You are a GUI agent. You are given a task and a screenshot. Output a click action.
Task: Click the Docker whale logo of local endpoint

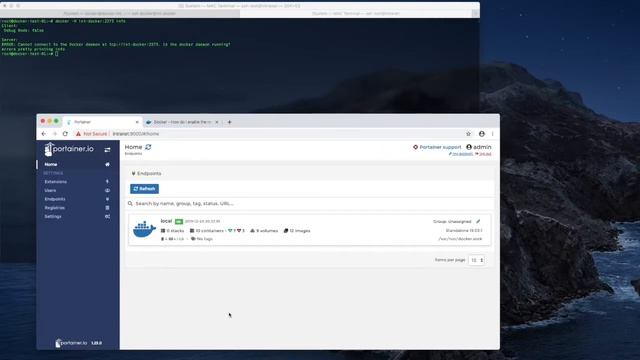[x=144, y=229]
